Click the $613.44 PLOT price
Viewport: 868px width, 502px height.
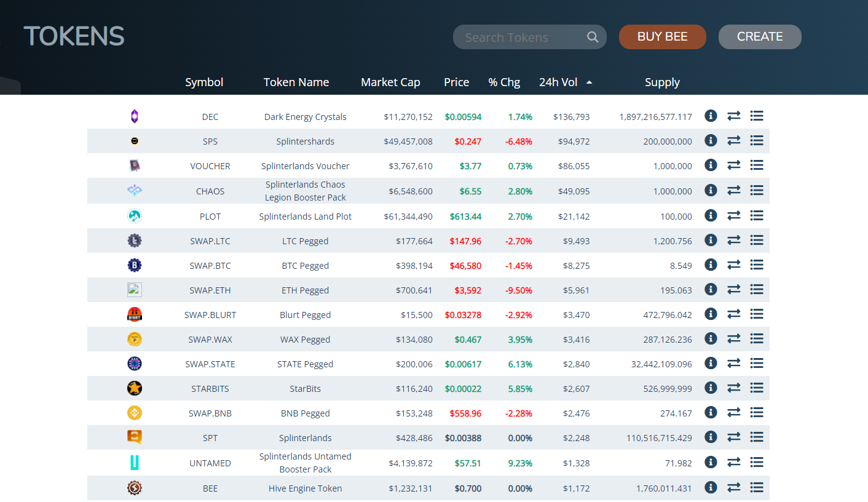(x=465, y=217)
